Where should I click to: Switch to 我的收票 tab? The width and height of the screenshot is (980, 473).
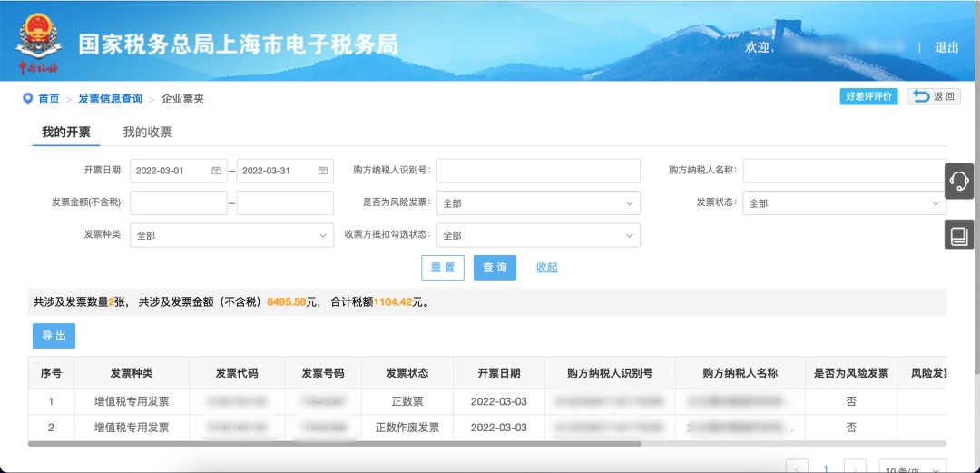(x=147, y=132)
